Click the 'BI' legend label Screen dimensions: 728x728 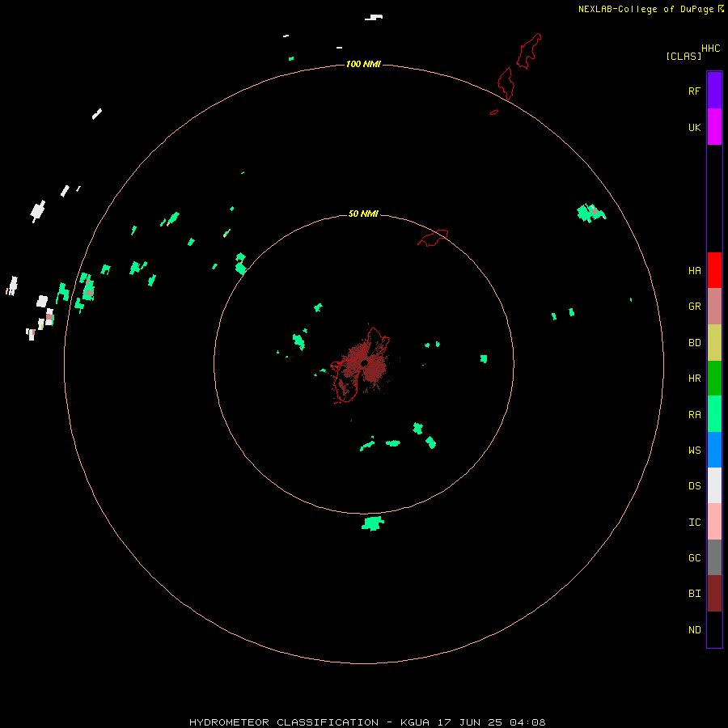[694, 594]
